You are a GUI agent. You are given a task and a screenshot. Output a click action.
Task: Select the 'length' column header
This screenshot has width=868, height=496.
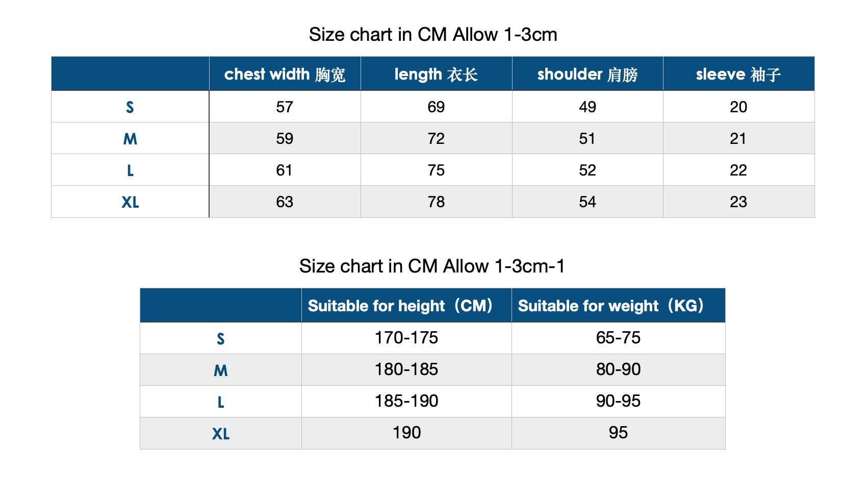click(436, 74)
